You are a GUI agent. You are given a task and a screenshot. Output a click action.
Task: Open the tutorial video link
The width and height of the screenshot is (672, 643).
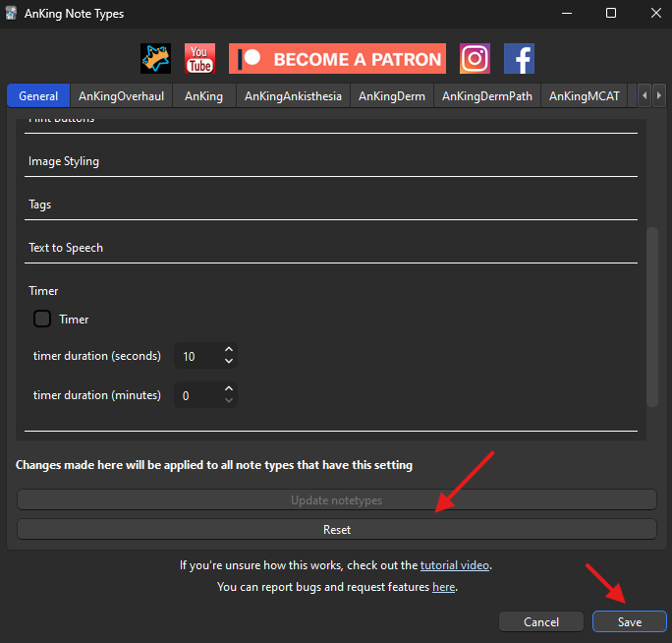(454, 565)
